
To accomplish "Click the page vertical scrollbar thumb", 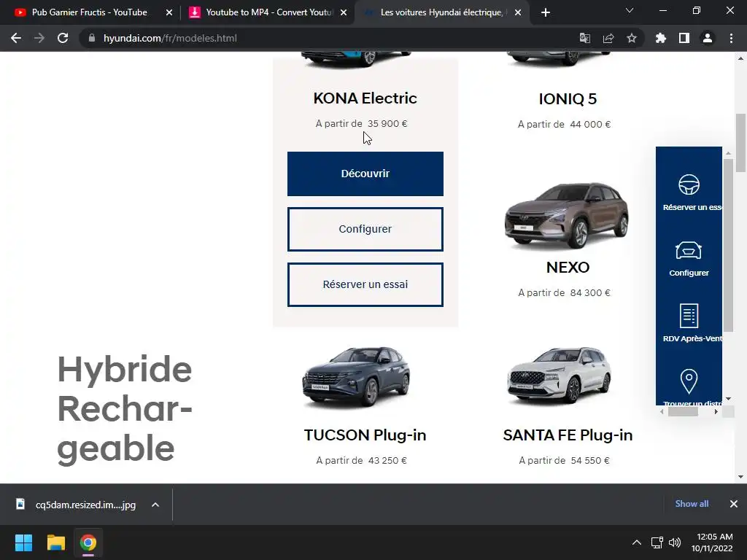I will pyautogui.click(x=740, y=143).
